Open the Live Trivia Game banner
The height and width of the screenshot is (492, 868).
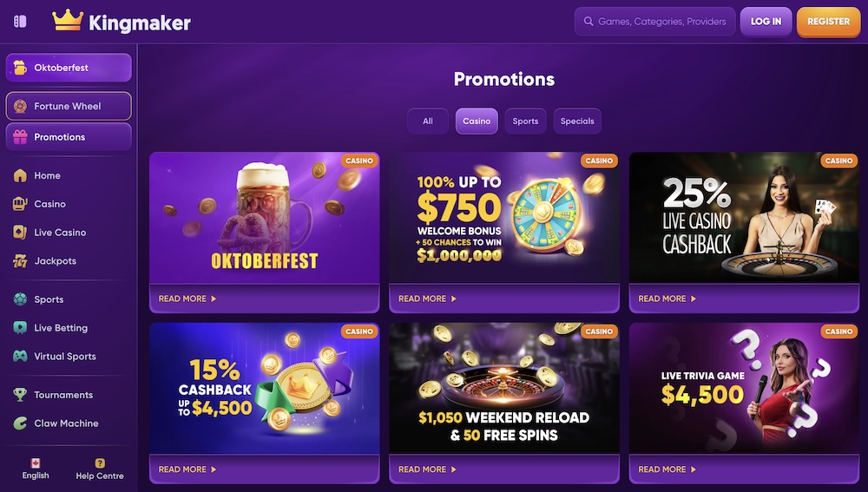tap(747, 389)
